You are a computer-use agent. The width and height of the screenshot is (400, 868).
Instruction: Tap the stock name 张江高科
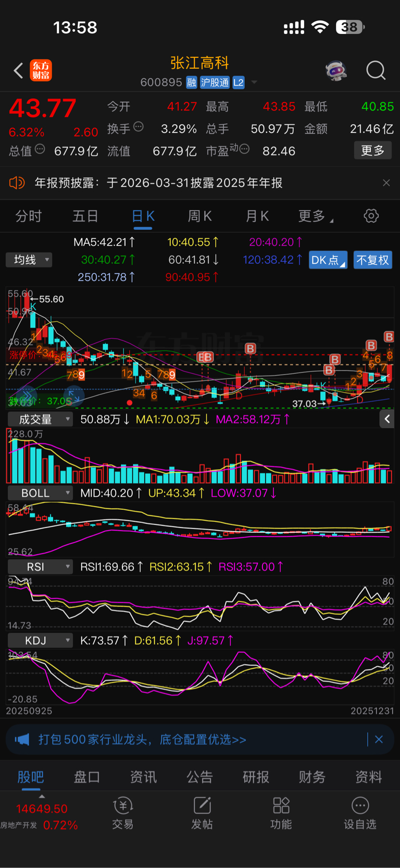200,63
